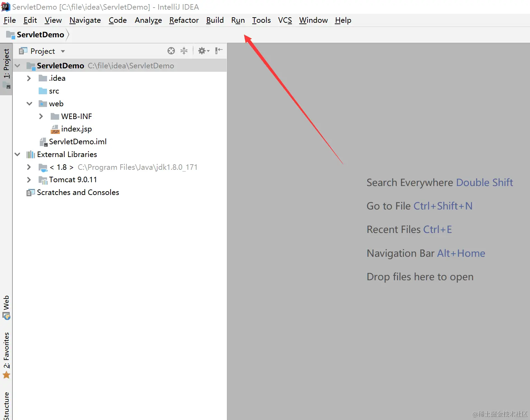
Task: Open the Tools menu
Action: [261, 20]
